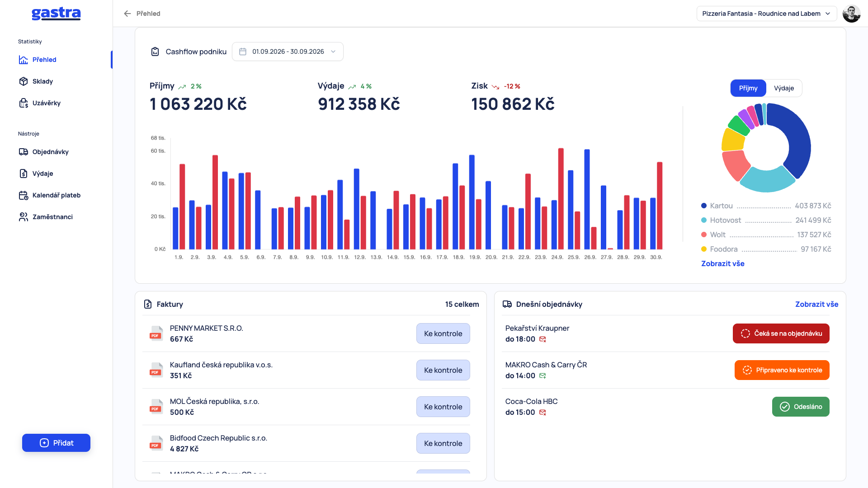This screenshot has width=868, height=488.
Task: Open Objednávky via its truck icon
Action: tap(24, 152)
